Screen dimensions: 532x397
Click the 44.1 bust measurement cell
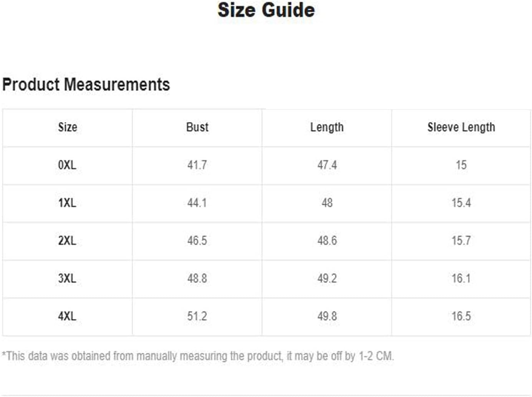click(x=197, y=203)
